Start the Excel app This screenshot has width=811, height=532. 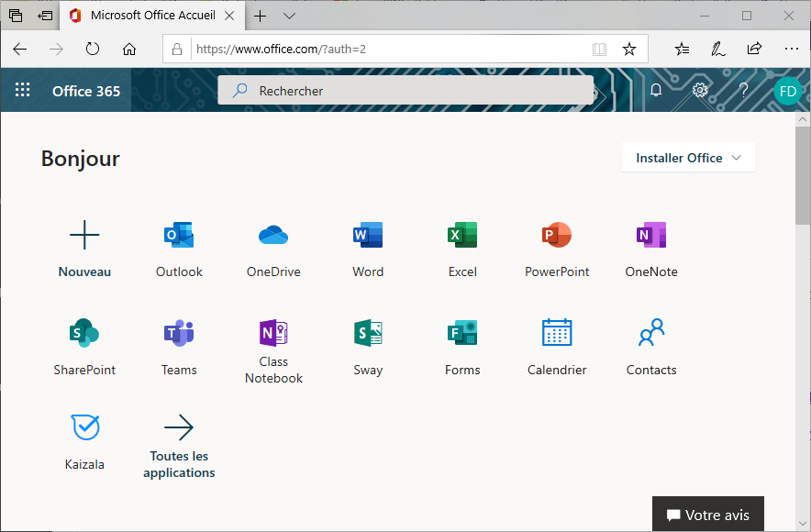pyautogui.click(x=462, y=249)
